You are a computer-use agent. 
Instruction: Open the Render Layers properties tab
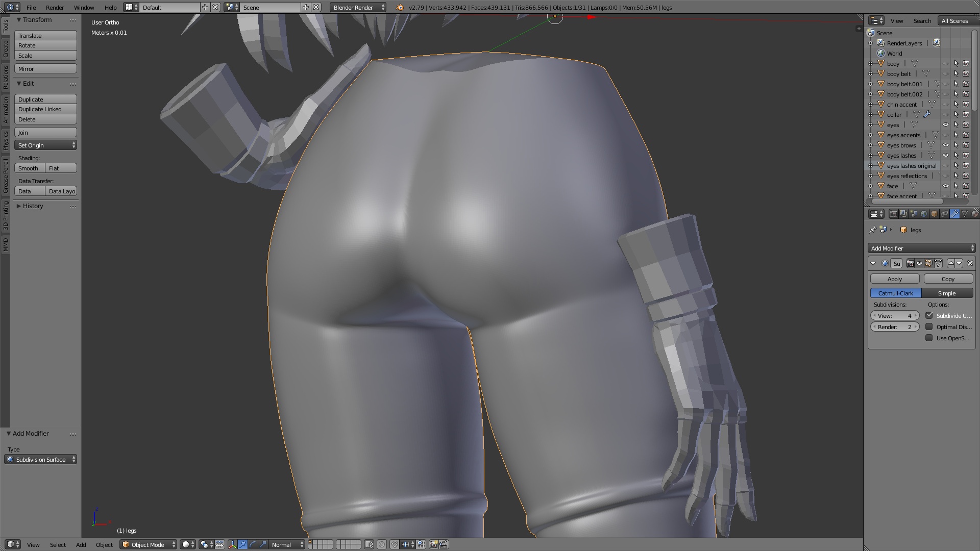coord(903,214)
